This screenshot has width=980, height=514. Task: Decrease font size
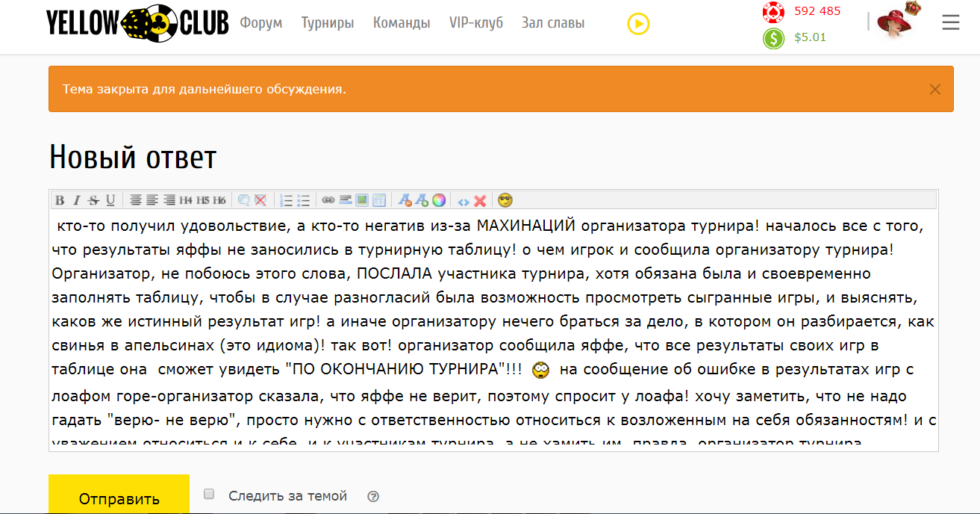point(405,200)
